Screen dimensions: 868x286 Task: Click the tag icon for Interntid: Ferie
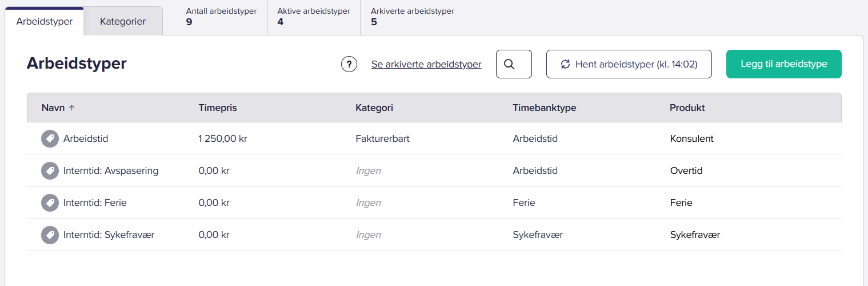[50, 202]
